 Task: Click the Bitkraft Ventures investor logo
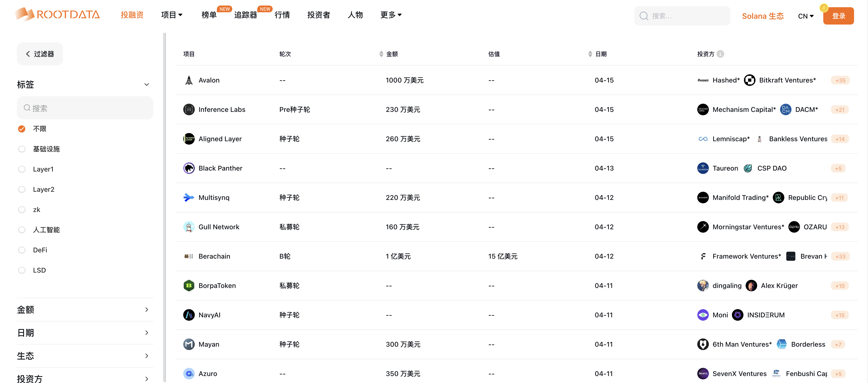click(x=749, y=80)
